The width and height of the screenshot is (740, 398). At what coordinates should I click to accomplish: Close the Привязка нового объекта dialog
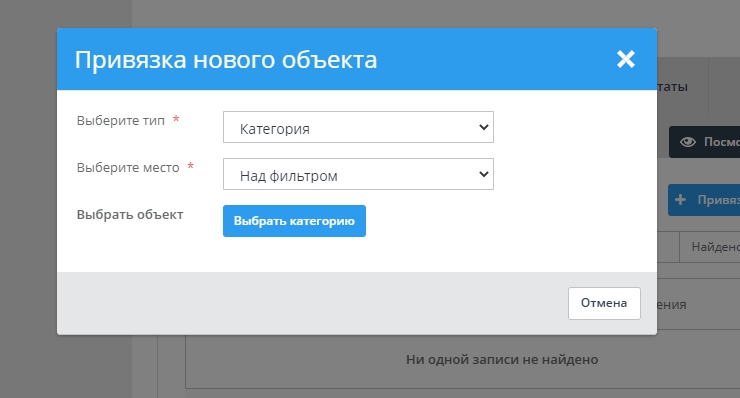pos(626,59)
